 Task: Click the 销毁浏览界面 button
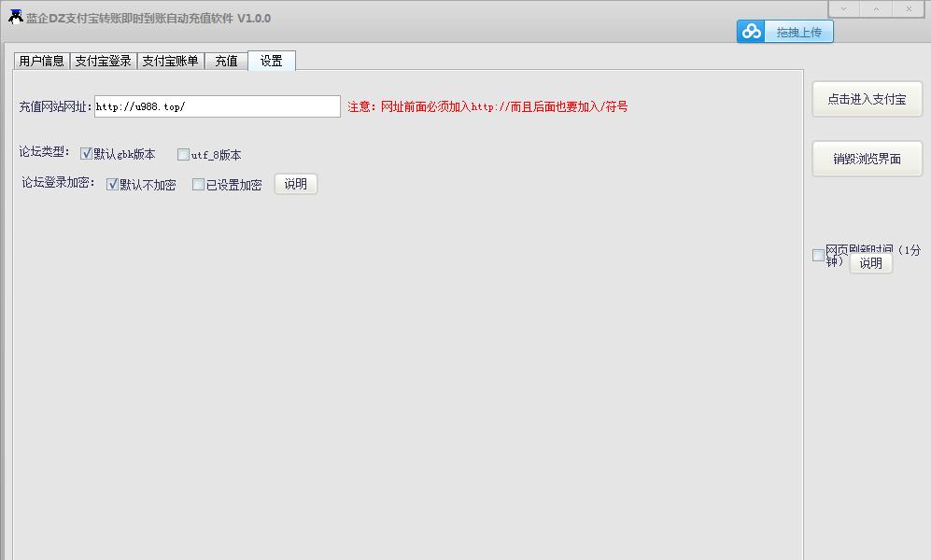coord(867,159)
